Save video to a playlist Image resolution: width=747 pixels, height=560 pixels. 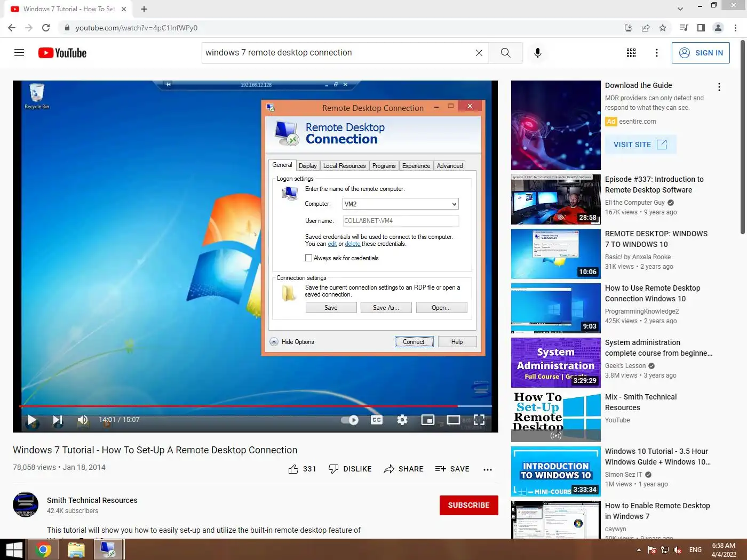coord(452,469)
